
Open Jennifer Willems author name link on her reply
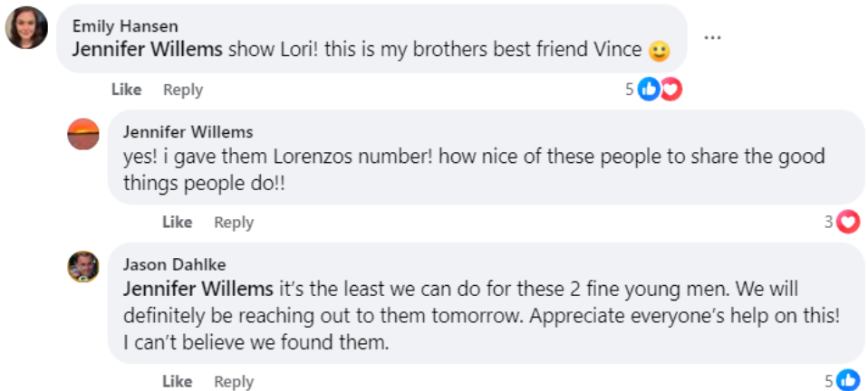click(x=188, y=131)
